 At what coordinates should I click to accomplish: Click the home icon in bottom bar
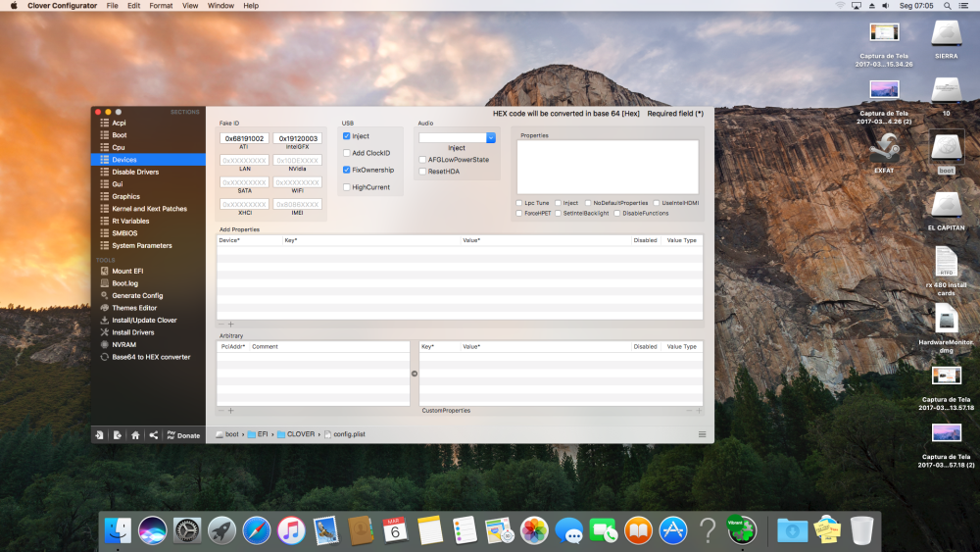tap(135, 435)
